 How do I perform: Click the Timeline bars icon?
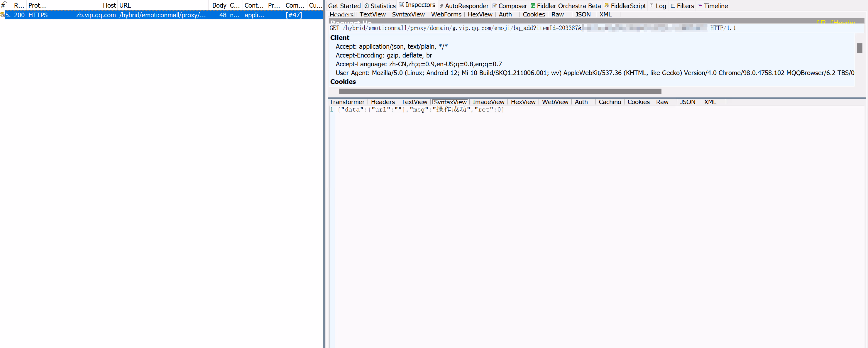pyautogui.click(x=700, y=6)
